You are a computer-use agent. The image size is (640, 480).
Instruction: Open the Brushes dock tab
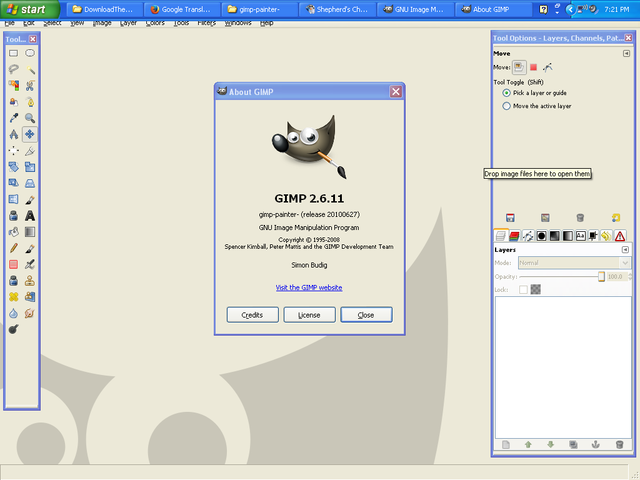541,236
